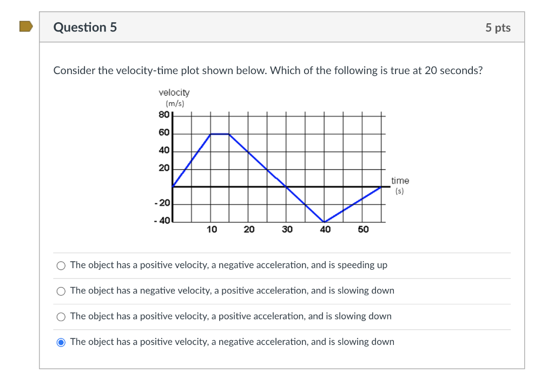Select the positive velocity speeding up answer

coord(61,265)
